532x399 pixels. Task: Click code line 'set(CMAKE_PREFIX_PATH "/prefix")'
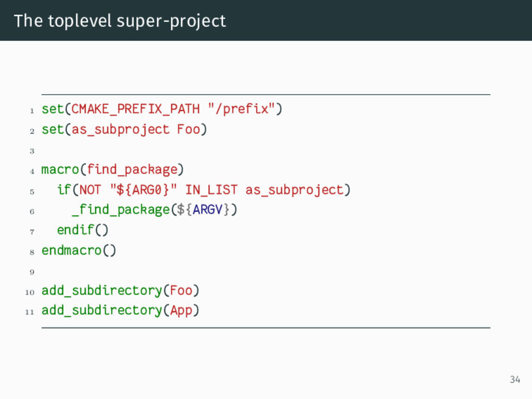pyautogui.click(x=162, y=109)
